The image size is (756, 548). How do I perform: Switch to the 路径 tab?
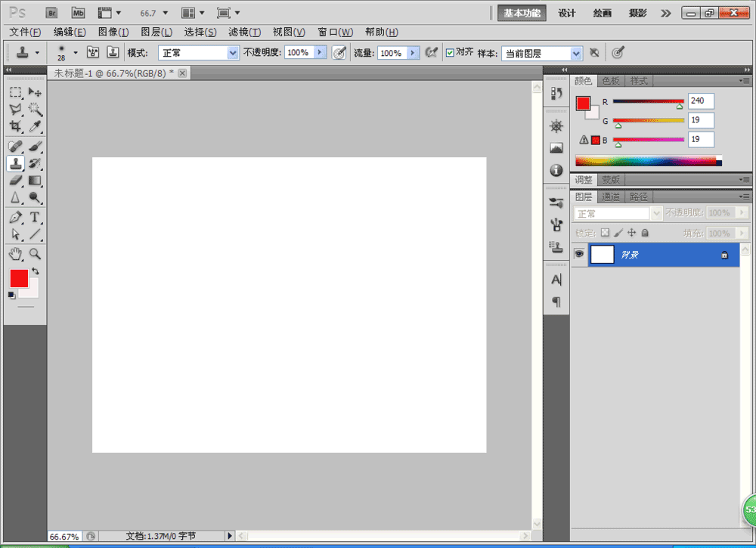point(639,197)
